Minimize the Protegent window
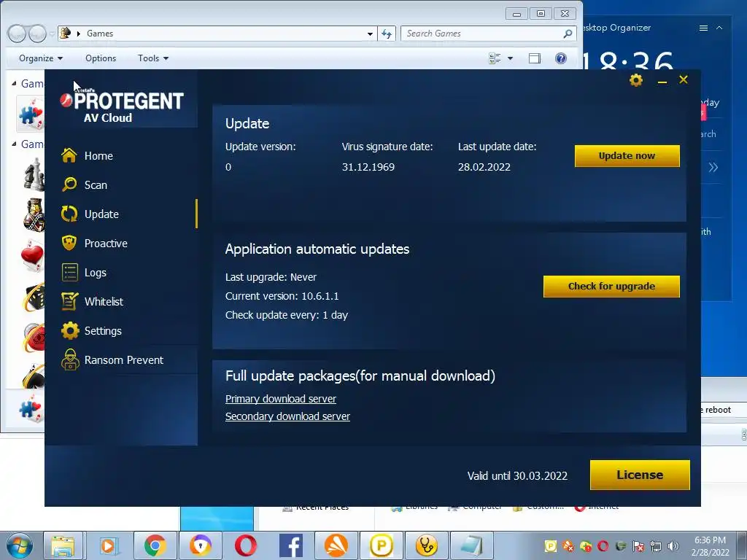The width and height of the screenshot is (747, 560). 662,82
